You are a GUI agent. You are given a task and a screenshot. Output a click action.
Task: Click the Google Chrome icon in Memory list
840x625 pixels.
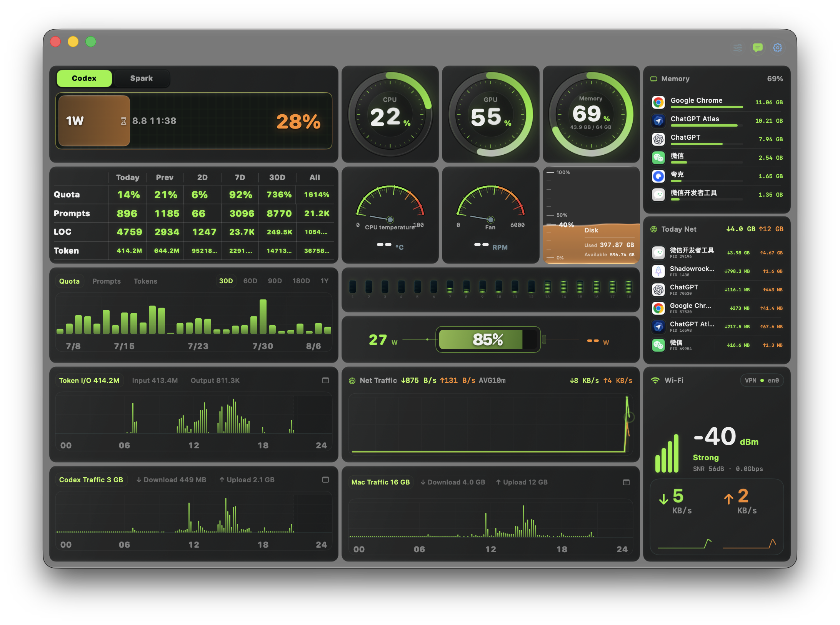pyautogui.click(x=658, y=102)
